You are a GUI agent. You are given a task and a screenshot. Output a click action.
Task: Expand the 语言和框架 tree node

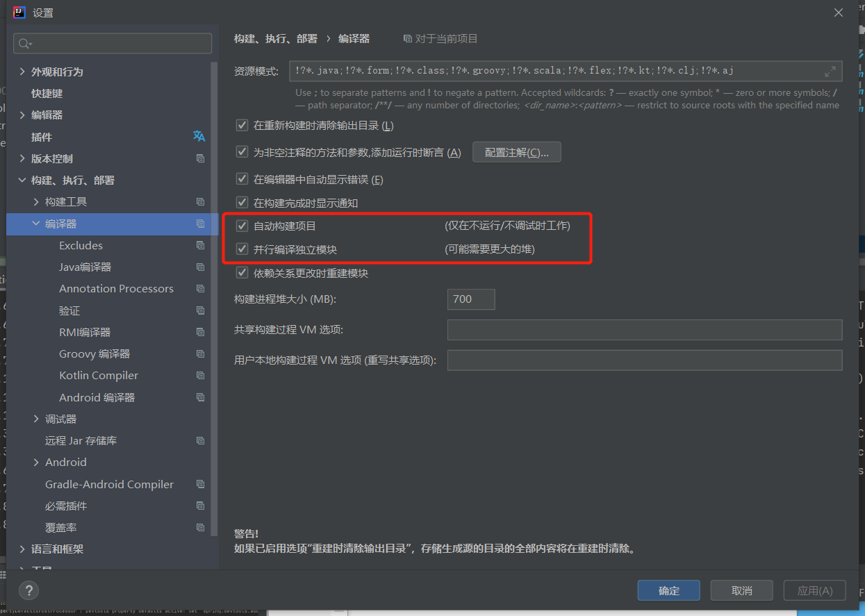pos(22,549)
